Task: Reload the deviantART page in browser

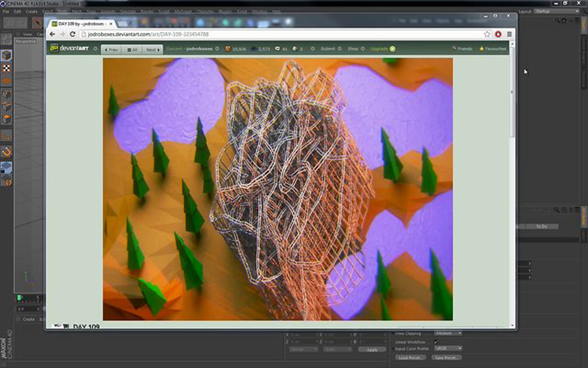Action: (72, 34)
